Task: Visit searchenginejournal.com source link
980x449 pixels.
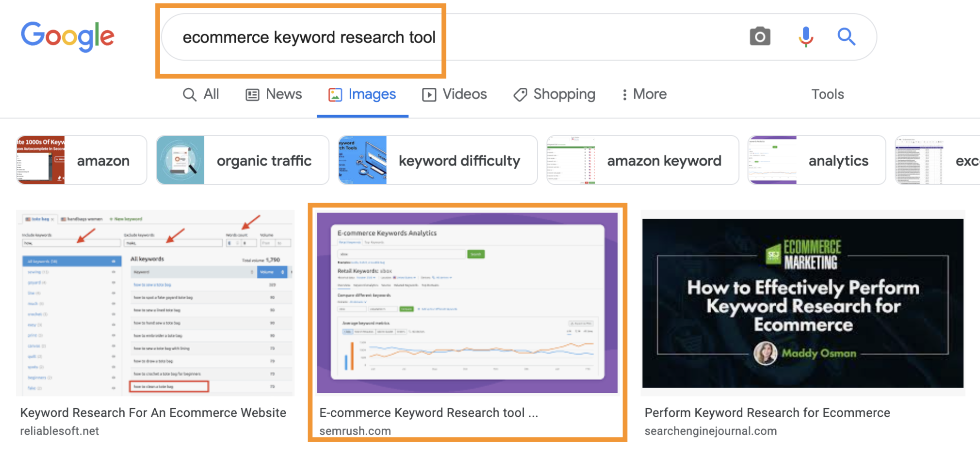Action: [711, 431]
